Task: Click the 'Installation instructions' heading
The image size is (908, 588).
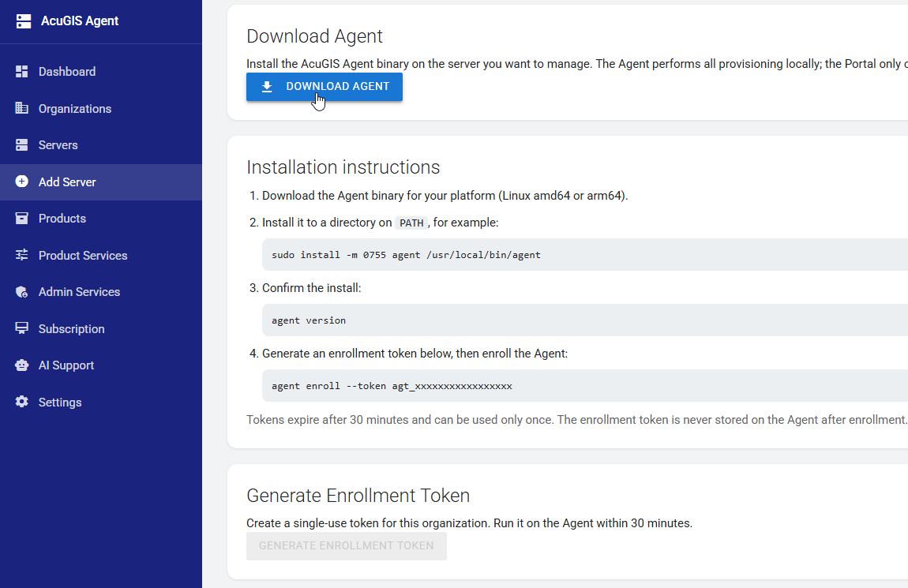Action: (x=343, y=167)
